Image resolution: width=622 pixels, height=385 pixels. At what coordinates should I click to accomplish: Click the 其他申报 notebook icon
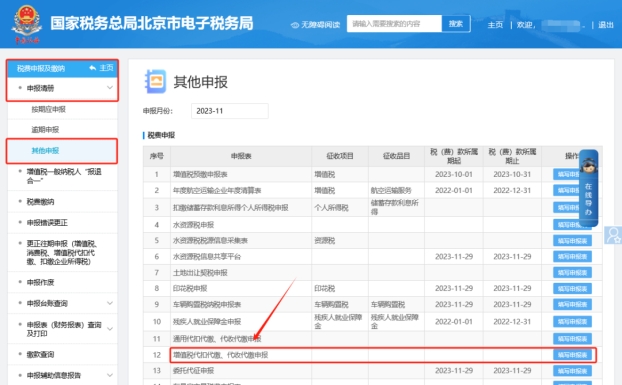click(x=156, y=82)
